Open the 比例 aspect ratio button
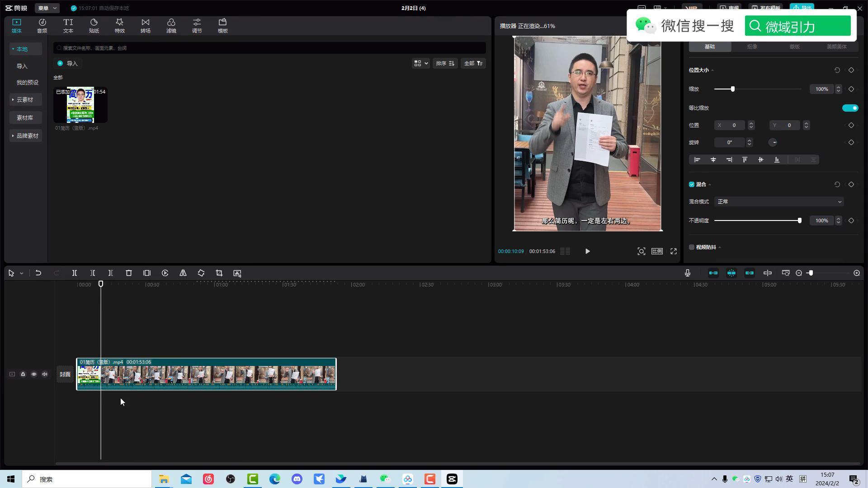868x488 pixels. coord(657,251)
